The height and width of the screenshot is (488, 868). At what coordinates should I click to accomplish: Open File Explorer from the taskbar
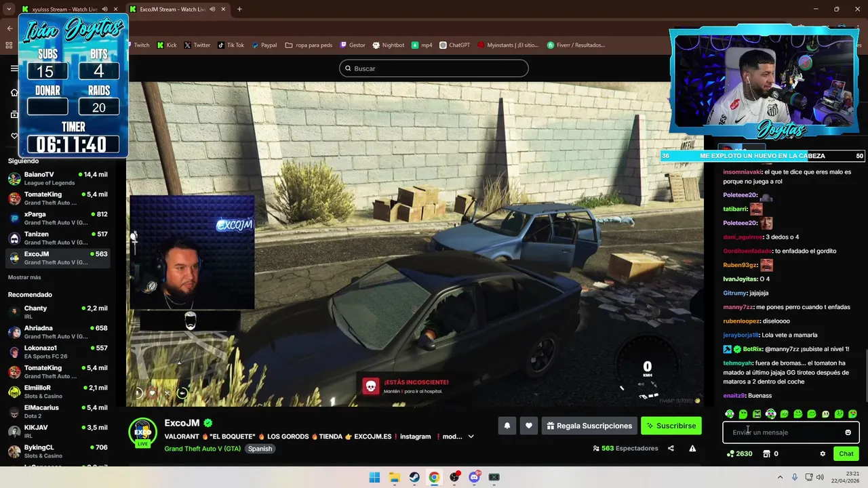394,477
